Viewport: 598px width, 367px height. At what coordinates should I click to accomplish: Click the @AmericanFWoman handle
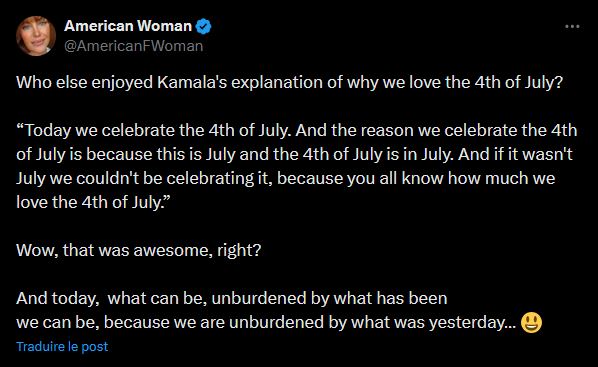[x=133, y=46]
